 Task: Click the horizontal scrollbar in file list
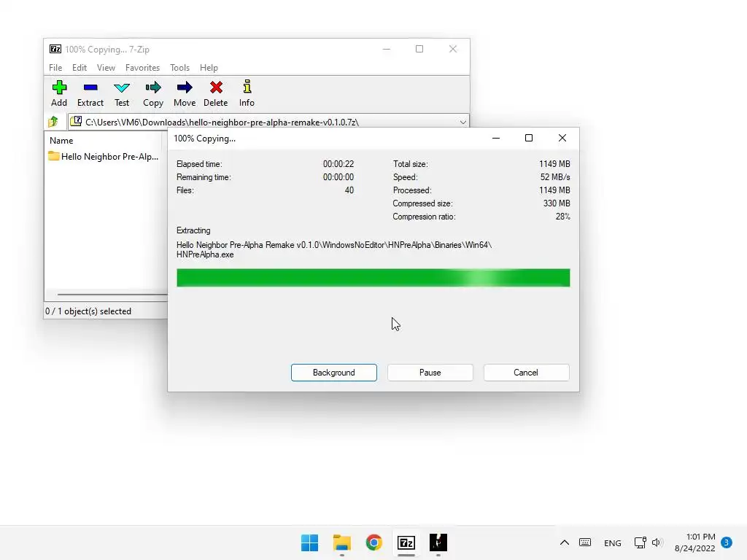(x=112, y=295)
